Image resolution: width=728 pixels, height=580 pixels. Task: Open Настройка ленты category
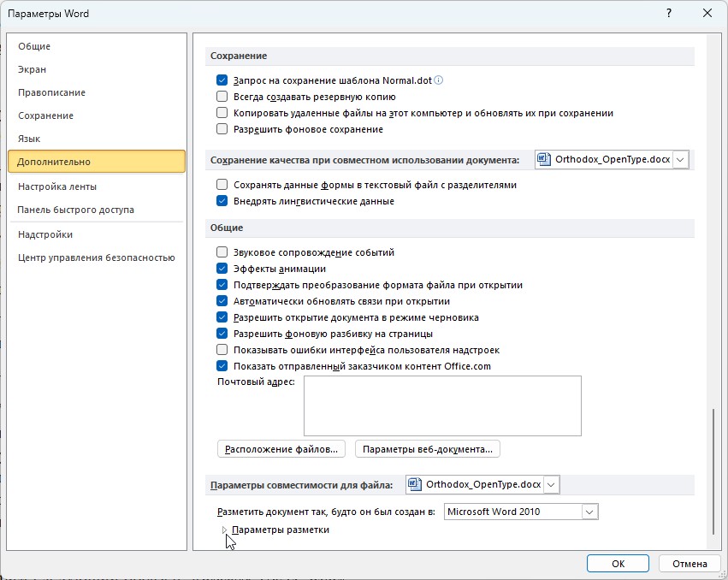[56, 186]
